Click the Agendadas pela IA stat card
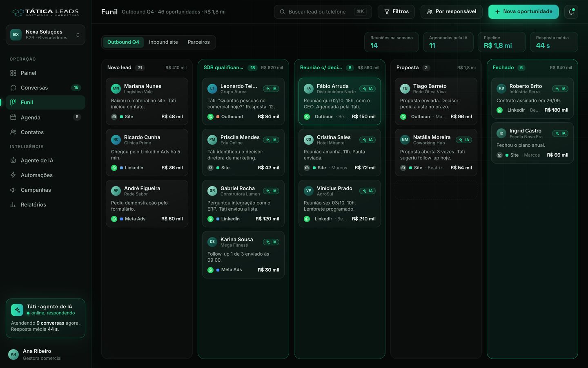 click(x=448, y=42)
